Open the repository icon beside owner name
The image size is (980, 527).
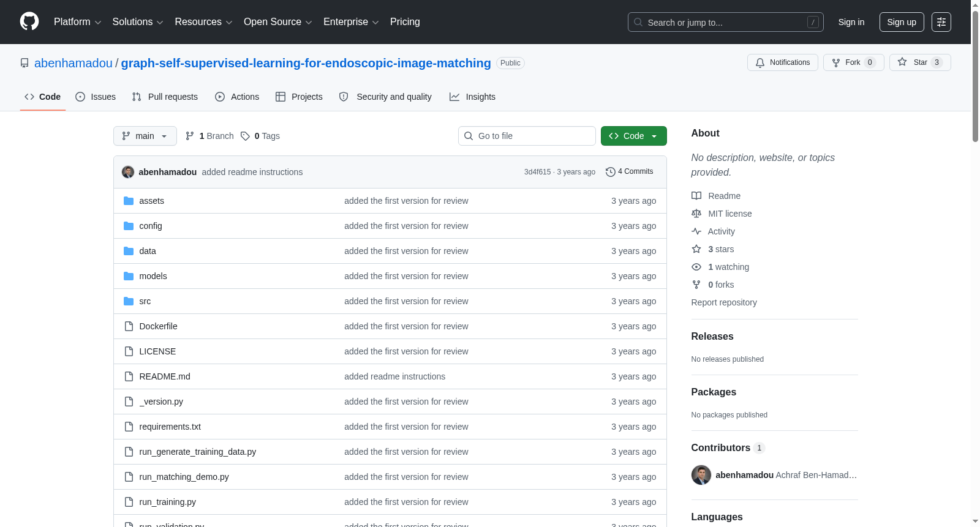24,63
